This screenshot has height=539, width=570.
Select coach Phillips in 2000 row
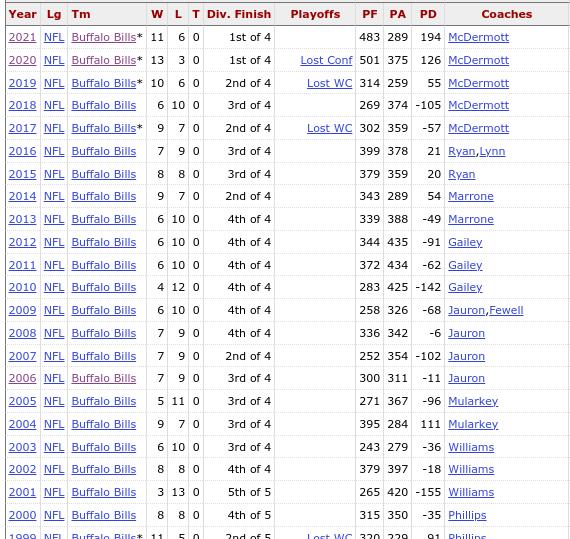467,515
